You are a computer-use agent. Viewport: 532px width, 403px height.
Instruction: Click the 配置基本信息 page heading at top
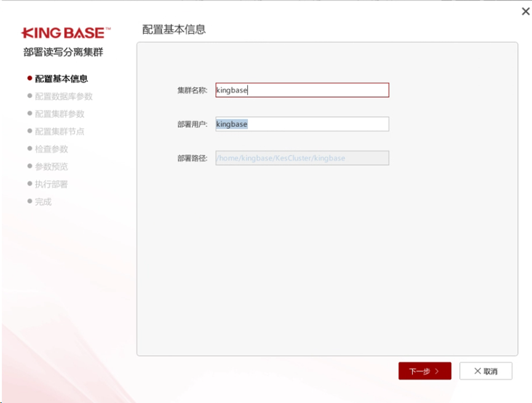pos(174,29)
